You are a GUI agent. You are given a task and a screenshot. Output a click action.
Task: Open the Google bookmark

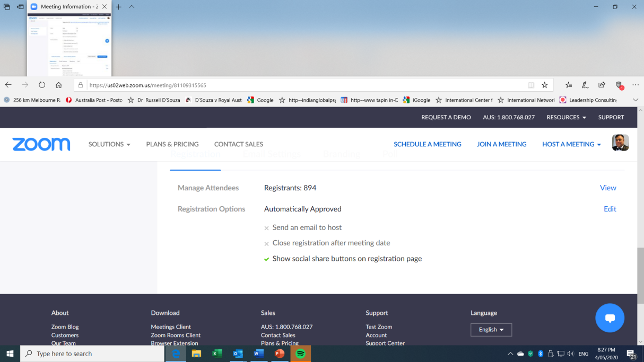coord(260,100)
